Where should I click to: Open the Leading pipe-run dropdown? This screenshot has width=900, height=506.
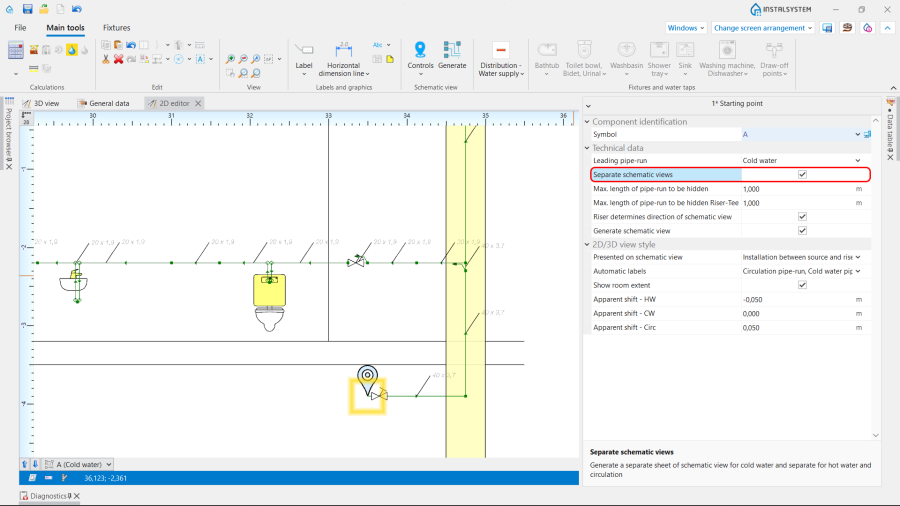[857, 160]
